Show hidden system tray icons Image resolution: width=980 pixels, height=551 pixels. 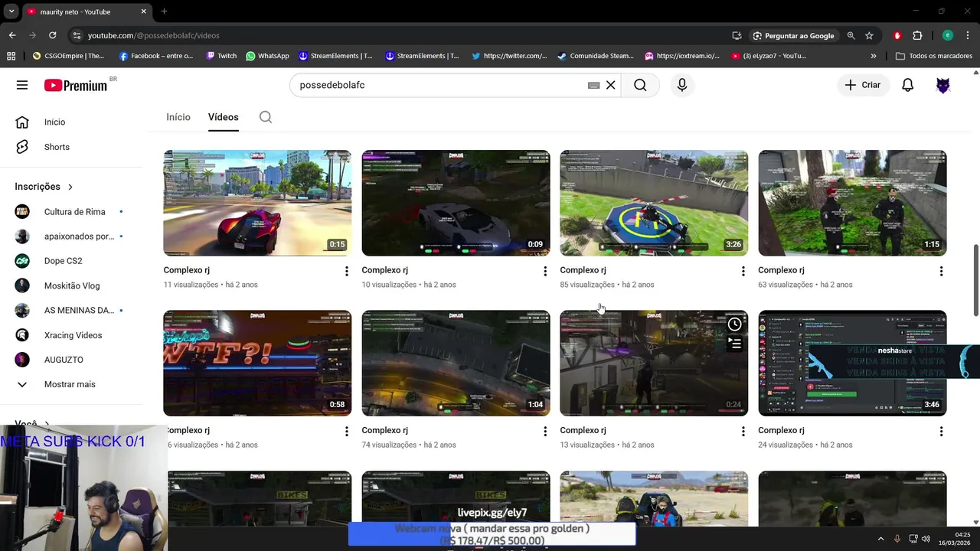click(x=880, y=539)
